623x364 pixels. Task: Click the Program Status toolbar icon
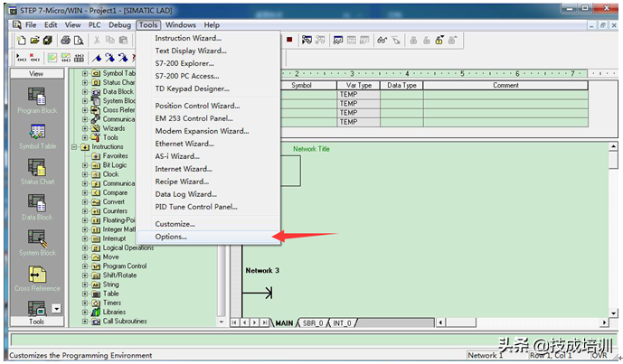[x=307, y=40]
